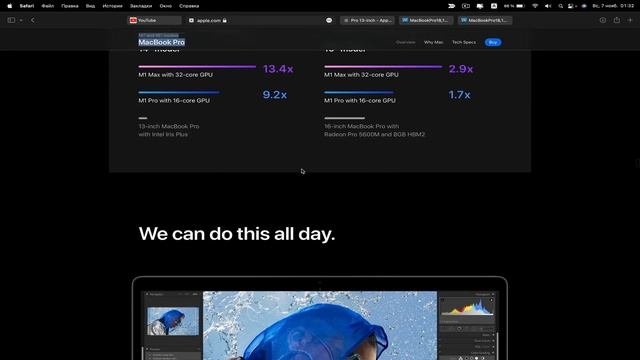
Task: Click the lock icon beside apple.com
Action: tap(224, 20)
